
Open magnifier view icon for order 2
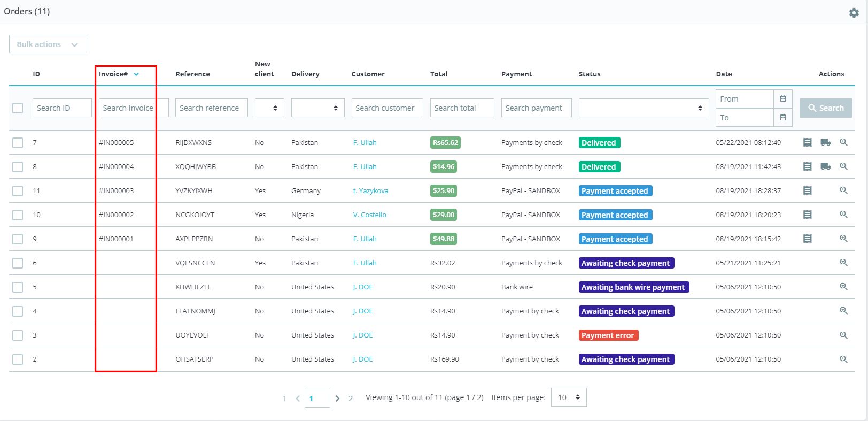(843, 359)
